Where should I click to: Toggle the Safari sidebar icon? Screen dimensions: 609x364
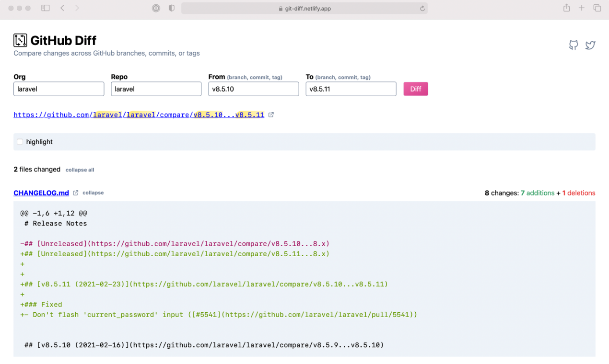45,8
